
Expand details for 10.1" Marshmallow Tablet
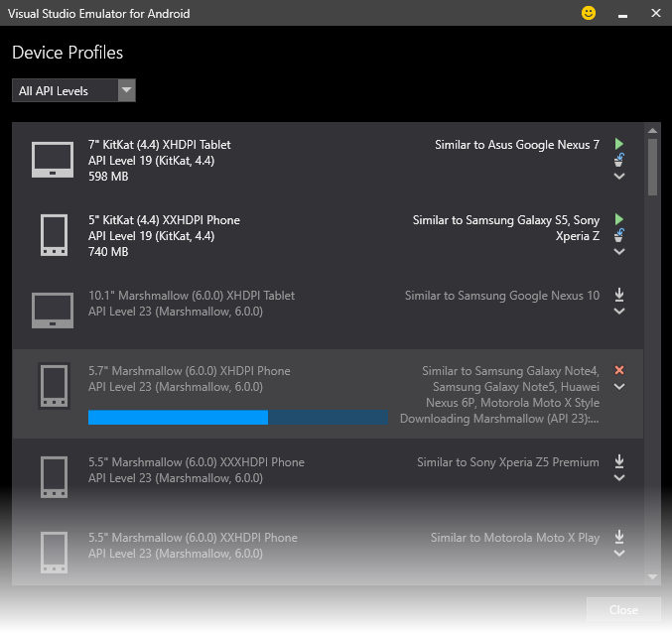point(619,312)
